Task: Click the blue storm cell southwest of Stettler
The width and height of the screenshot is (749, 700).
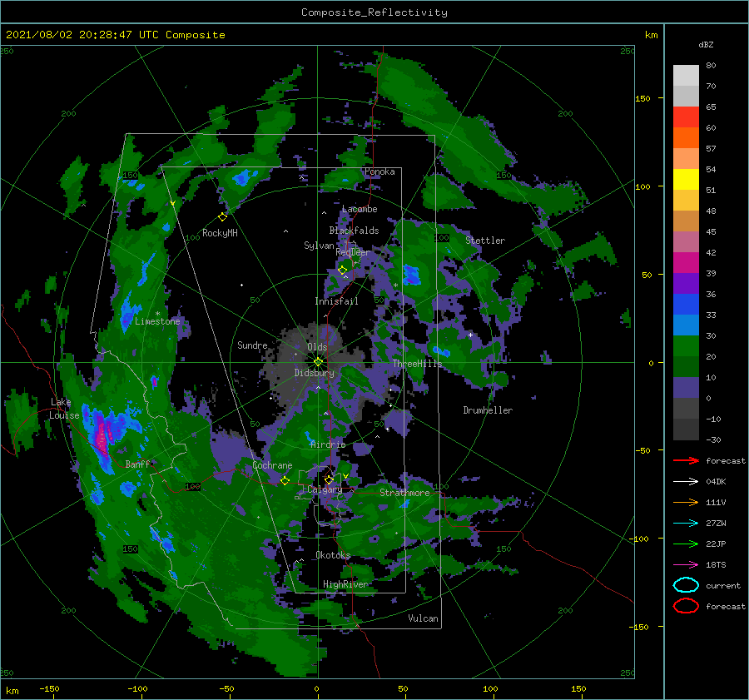Action: point(410,275)
